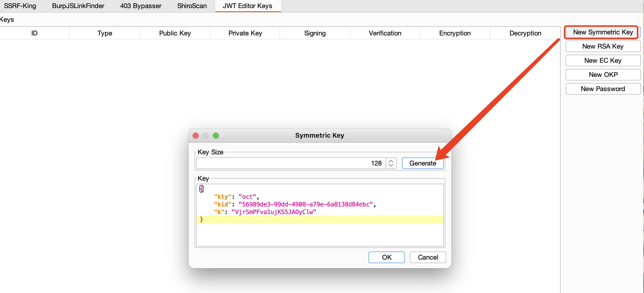Screen dimensions: 644x293
Task: Click the Key Size stepper arrows
Action: tap(391, 163)
